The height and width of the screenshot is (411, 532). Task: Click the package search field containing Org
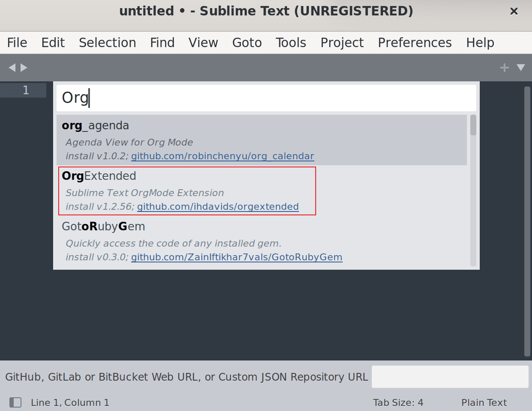point(266,98)
